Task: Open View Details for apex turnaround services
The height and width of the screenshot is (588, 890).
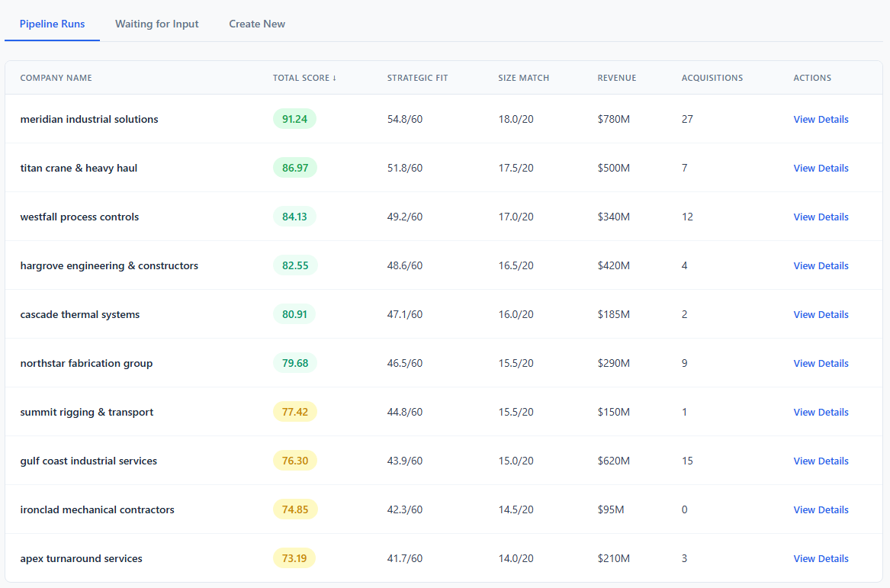Action: [x=821, y=558]
